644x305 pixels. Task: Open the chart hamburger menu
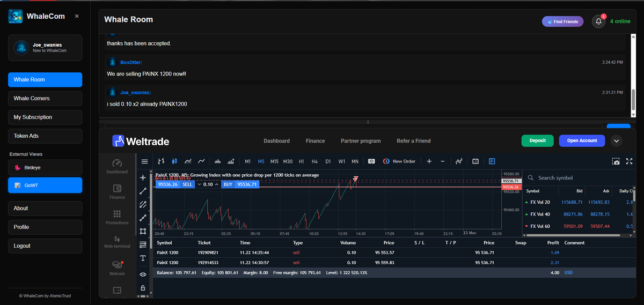(x=144, y=161)
